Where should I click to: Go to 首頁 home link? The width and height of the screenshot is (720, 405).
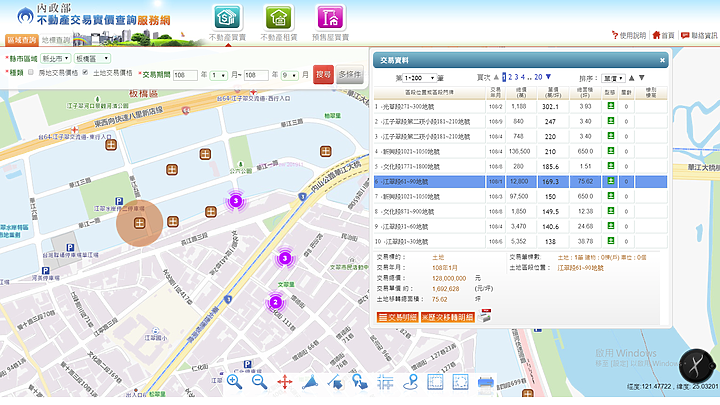[x=664, y=35]
